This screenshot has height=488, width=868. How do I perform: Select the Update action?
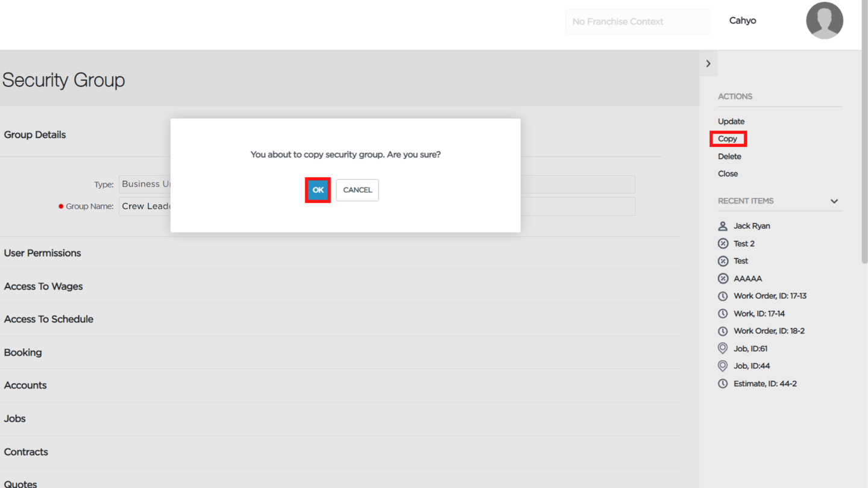tap(731, 121)
